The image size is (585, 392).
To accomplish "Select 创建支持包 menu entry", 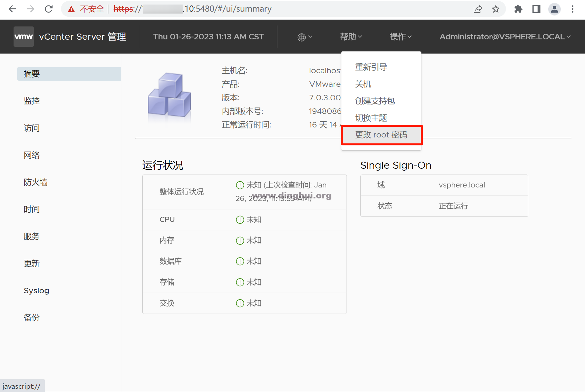I will click(375, 101).
